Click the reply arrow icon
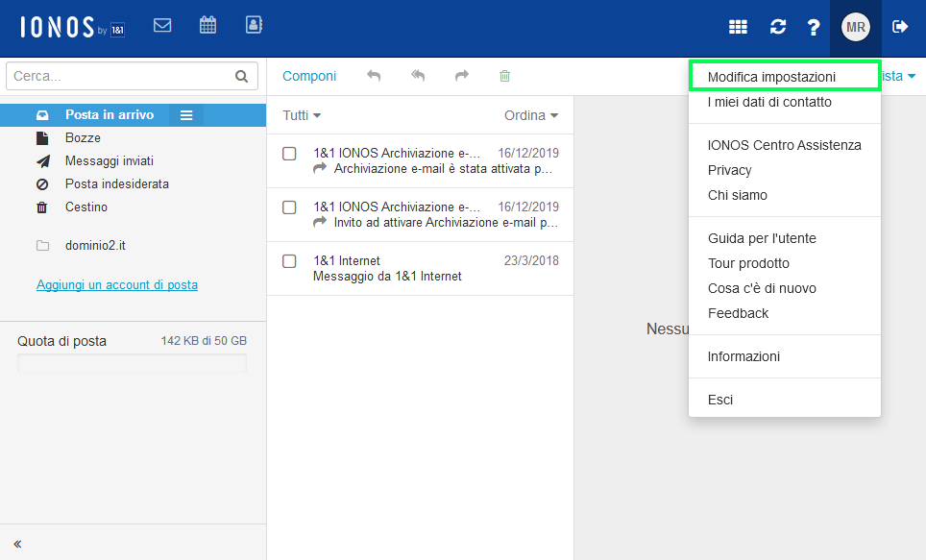This screenshot has height=560, width=926. [374, 76]
